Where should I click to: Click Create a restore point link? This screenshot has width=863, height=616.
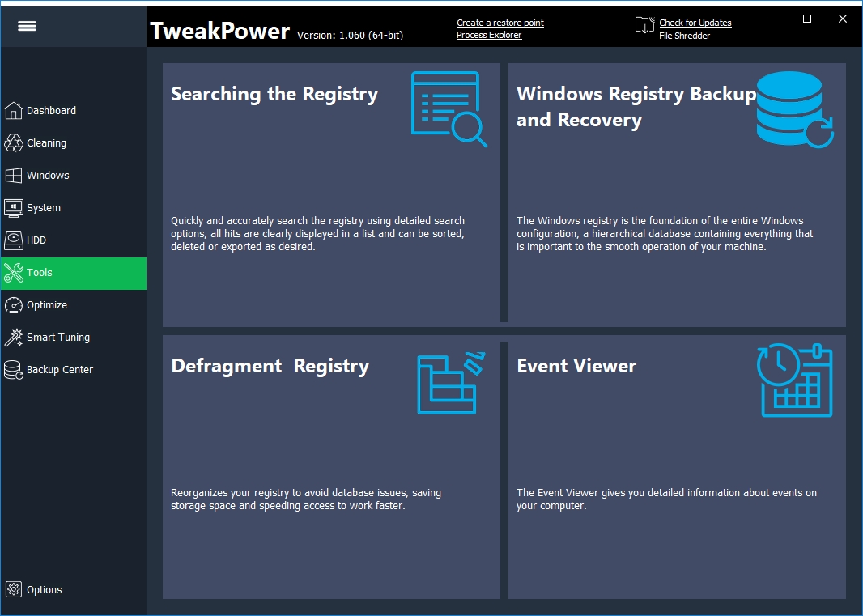(500, 23)
